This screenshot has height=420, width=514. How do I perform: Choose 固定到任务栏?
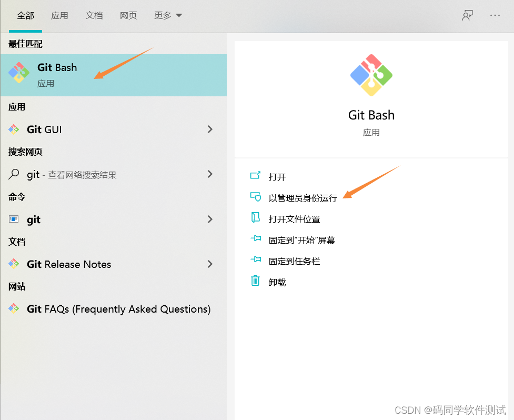pos(295,261)
